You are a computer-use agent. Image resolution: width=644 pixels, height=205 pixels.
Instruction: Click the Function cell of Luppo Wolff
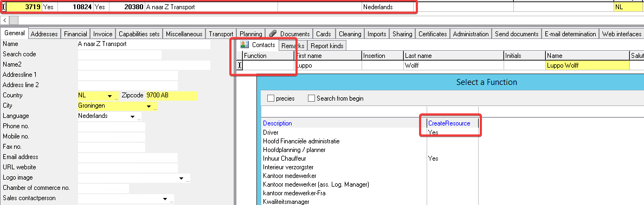click(268, 65)
